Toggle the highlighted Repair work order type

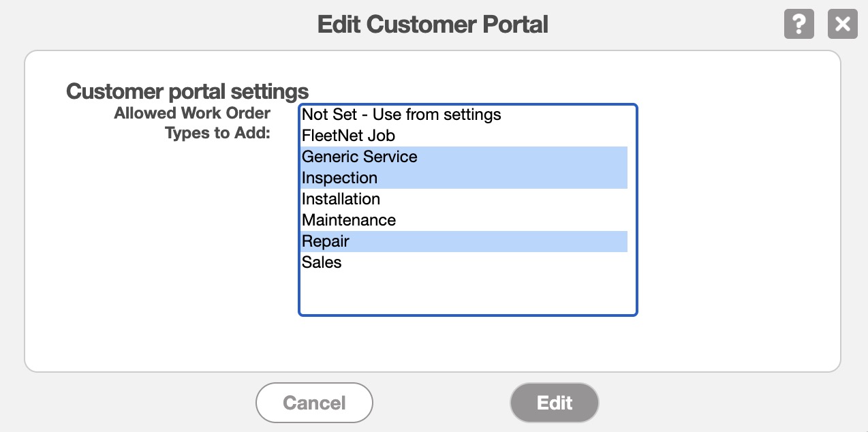[x=326, y=241]
